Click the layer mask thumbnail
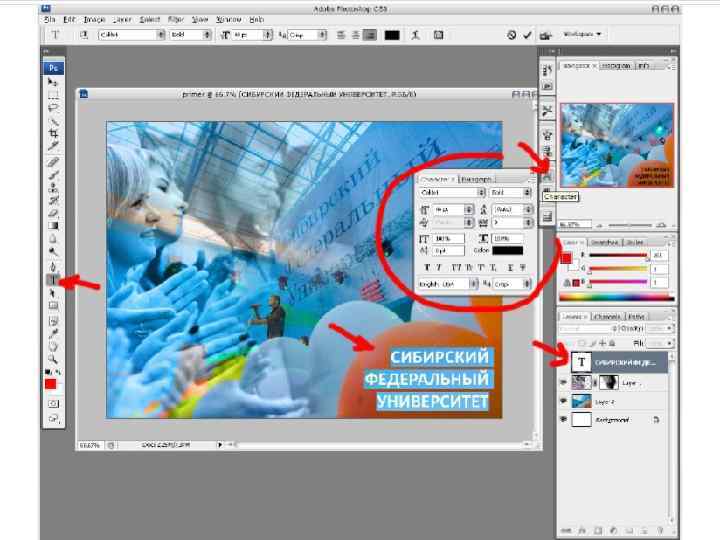Image resolution: width=720 pixels, height=540 pixels. (x=609, y=382)
